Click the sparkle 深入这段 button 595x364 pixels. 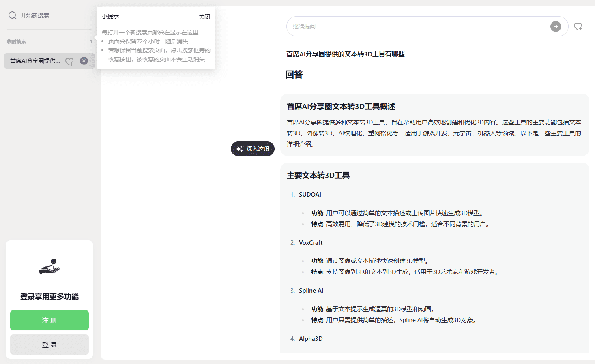[x=253, y=149]
